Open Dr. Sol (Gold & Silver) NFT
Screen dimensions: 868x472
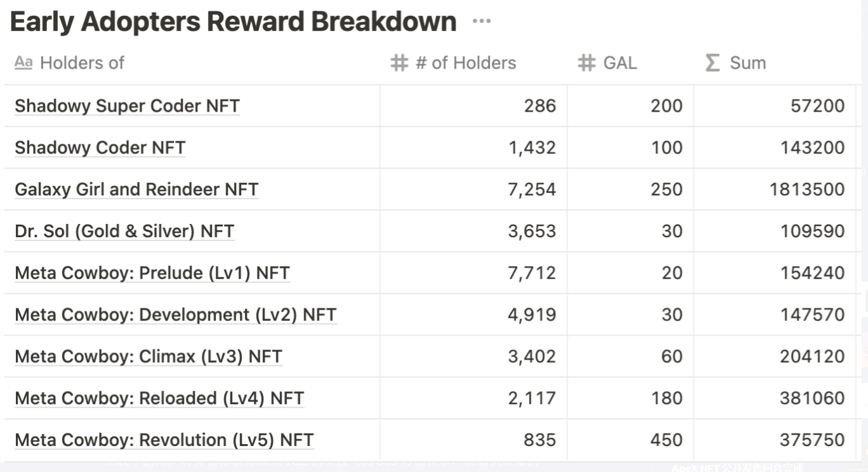click(124, 232)
